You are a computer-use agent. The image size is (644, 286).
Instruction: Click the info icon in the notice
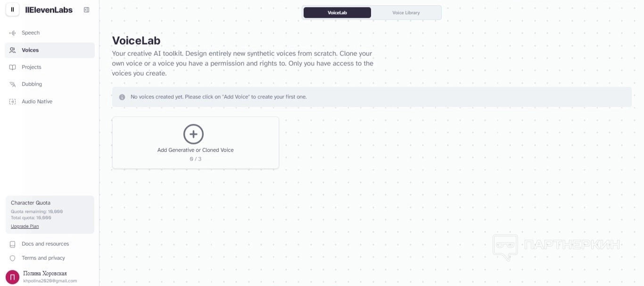[x=122, y=97]
